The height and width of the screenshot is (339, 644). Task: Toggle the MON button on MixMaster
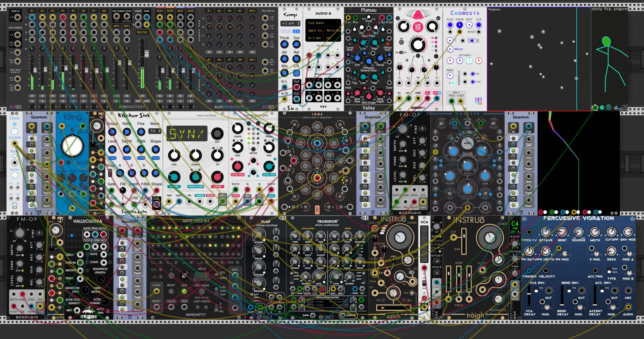(x=147, y=101)
